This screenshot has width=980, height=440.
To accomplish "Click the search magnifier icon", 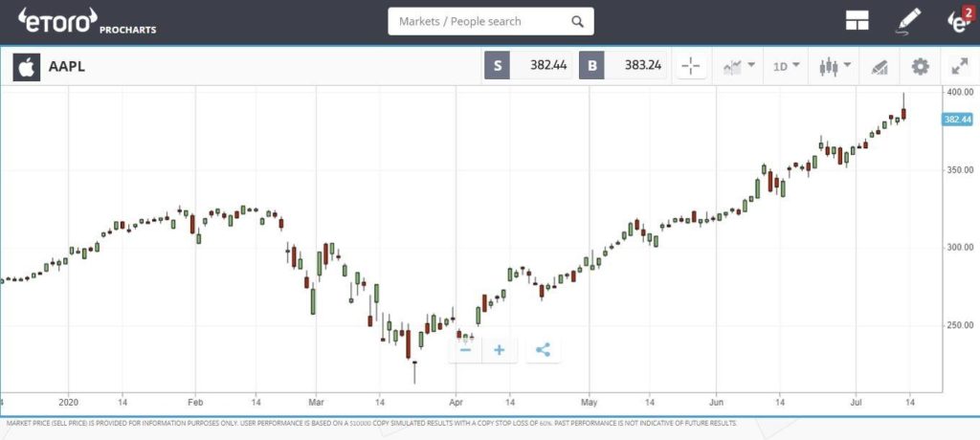I will (577, 21).
